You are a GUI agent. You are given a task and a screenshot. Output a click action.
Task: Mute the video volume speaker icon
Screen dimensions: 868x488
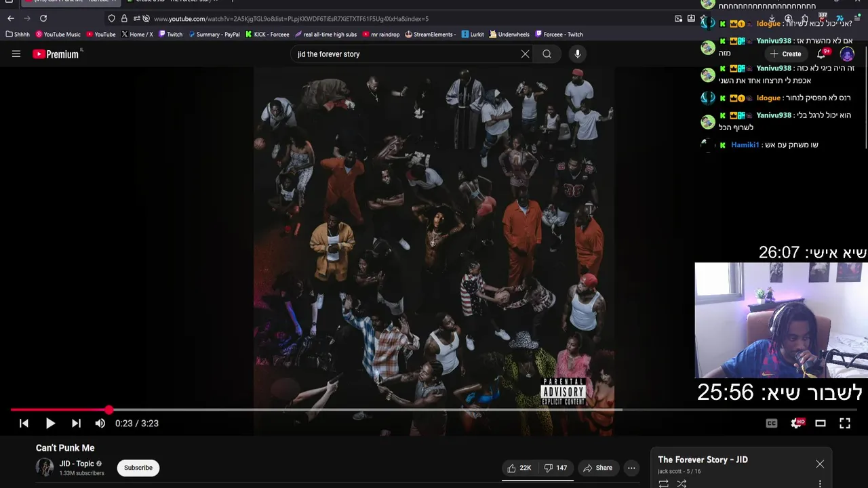(100, 423)
